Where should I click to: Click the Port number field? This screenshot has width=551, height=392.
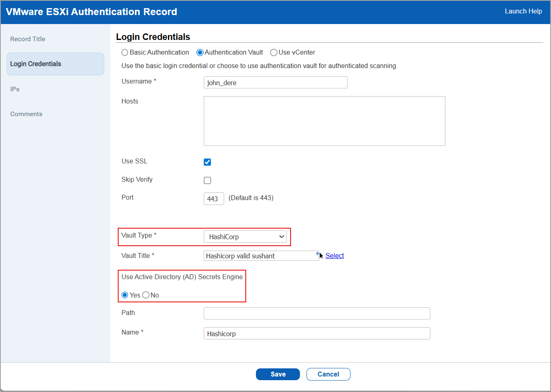(x=214, y=198)
